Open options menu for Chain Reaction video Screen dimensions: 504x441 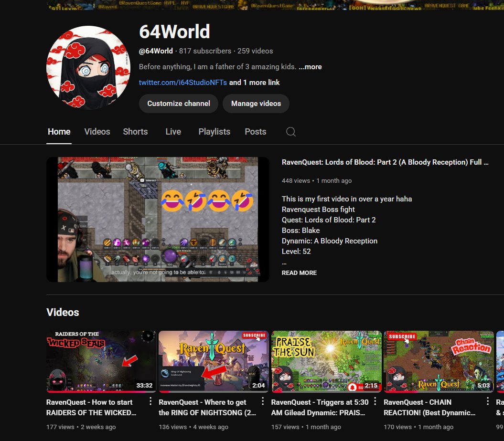488,401
